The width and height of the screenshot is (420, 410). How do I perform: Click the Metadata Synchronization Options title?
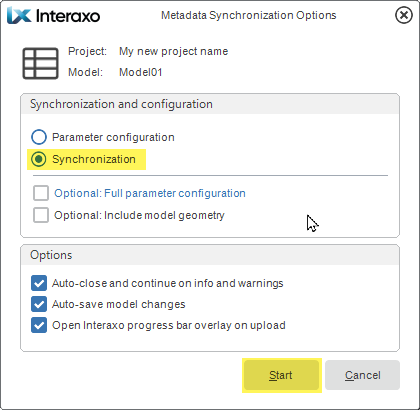[249, 15]
